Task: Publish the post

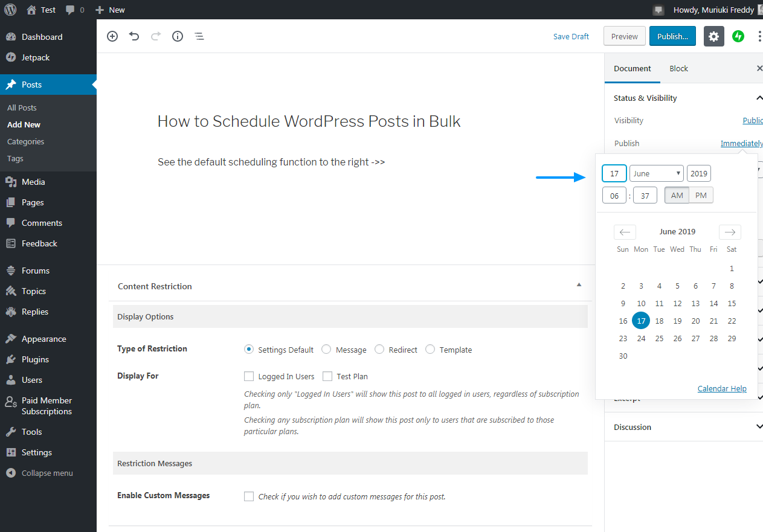Action: pos(672,36)
